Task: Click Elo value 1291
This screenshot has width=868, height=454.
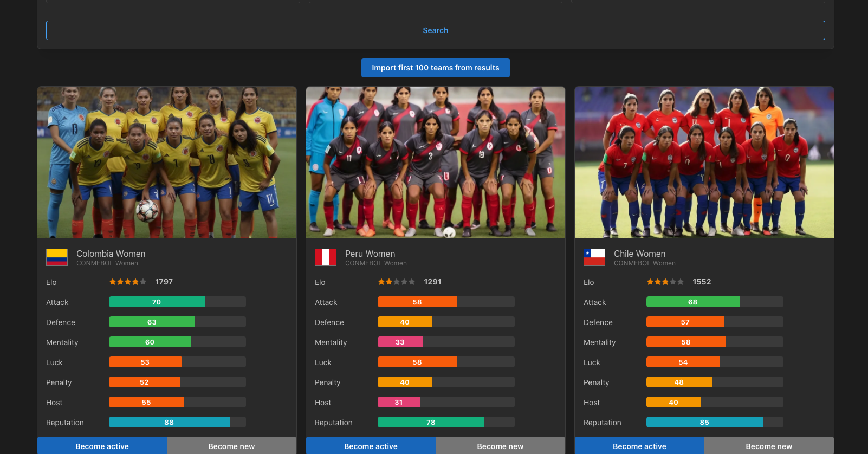Action: point(432,282)
